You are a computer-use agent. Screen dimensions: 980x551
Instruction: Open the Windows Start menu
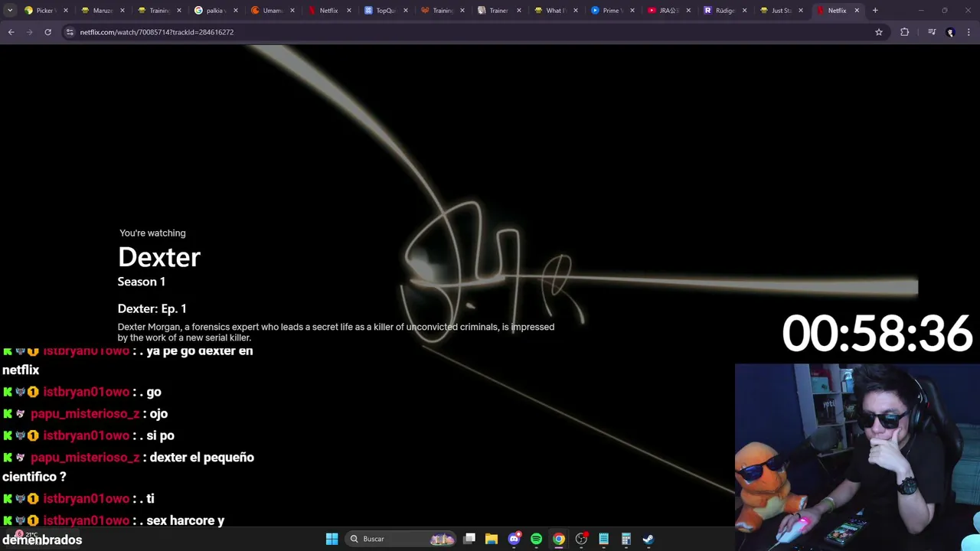(x=332, y=539)
